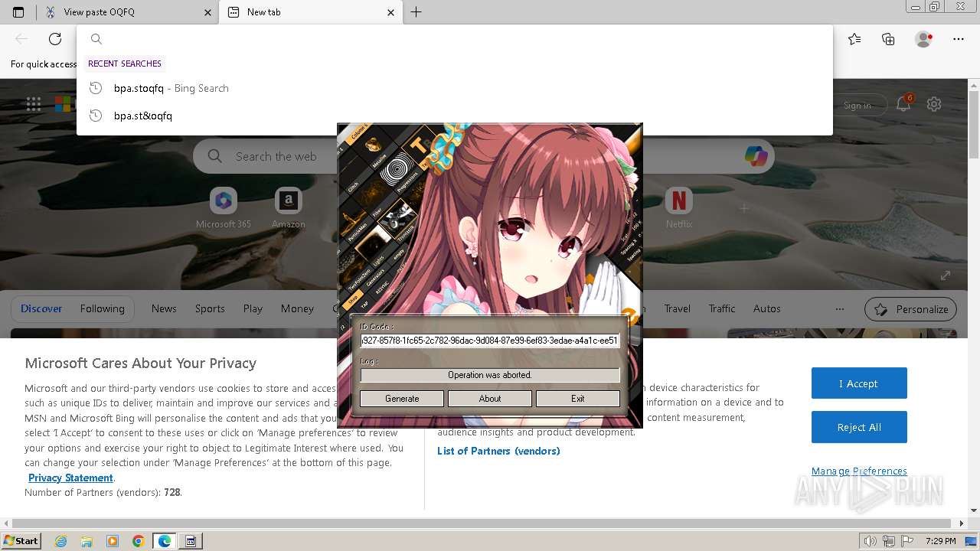The image size is (980, 551).
Task: Show more feed categories ellipsis
Action: [840, 308]
